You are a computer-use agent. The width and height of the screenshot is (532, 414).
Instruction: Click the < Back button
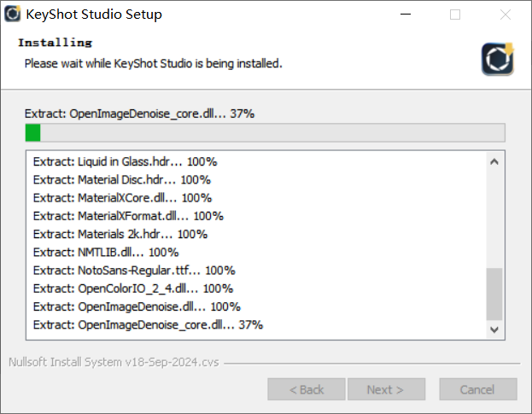[307, 389]
